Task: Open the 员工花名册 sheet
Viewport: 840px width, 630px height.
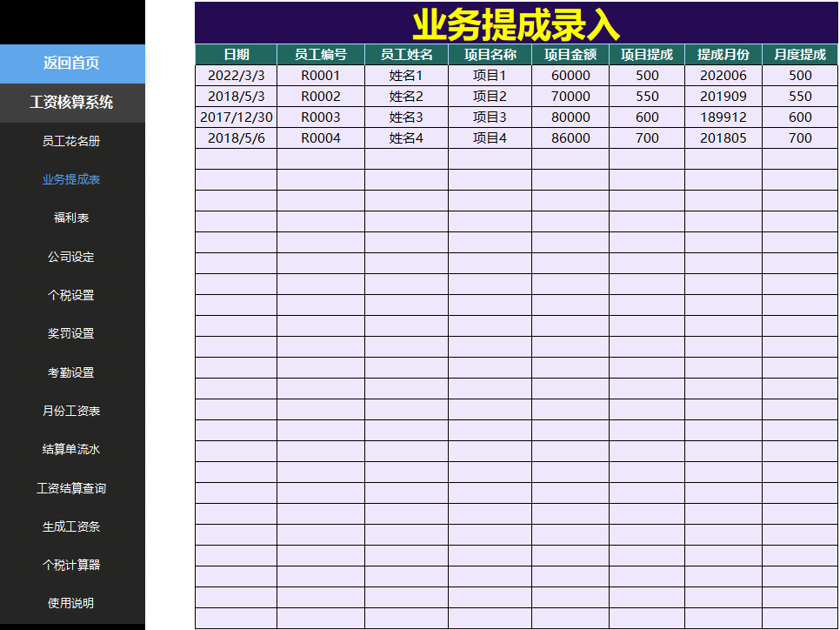Action: pyautogui.click(x=71, y=141)
